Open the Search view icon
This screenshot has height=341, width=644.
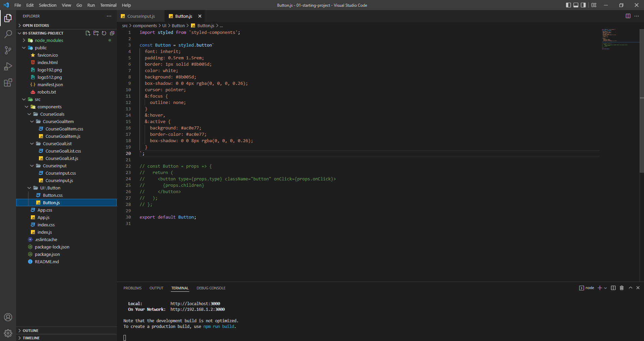point(8,34)
